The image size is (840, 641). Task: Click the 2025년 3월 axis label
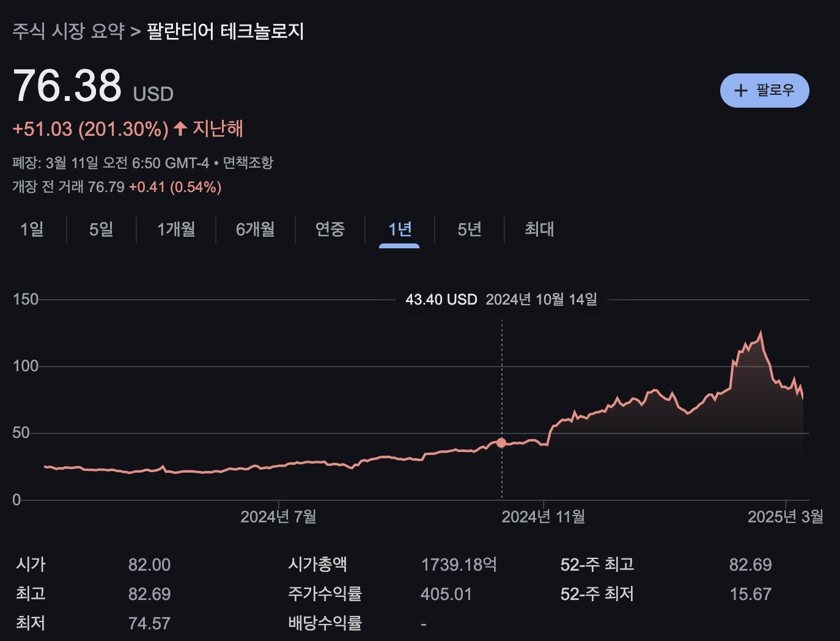tap(786, 517)
